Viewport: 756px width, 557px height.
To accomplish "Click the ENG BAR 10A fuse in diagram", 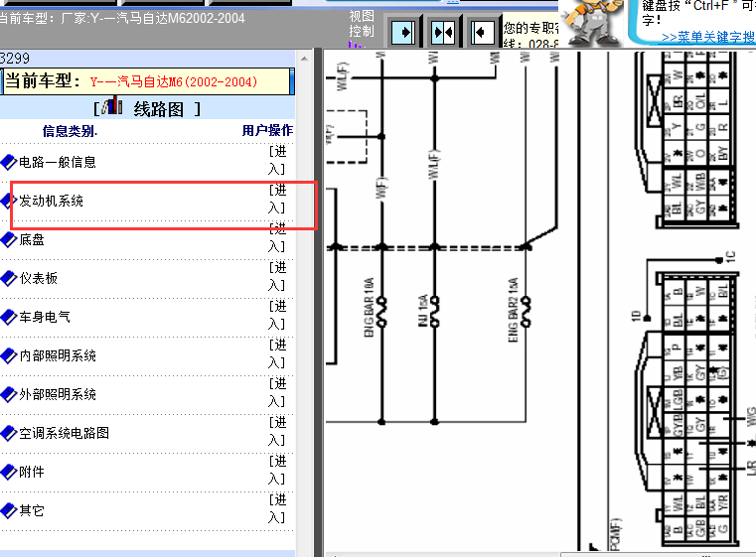I will (x=381, y=302).
